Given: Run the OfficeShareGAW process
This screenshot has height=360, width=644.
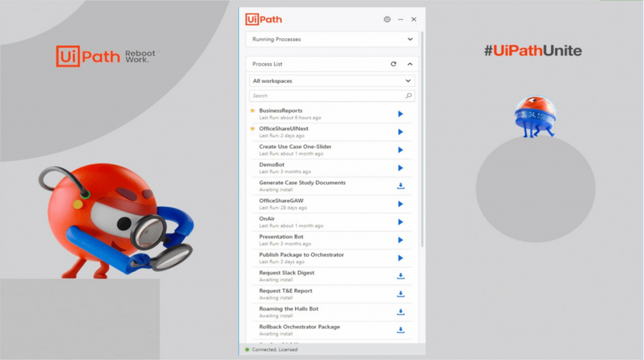Looking at the screenshot, I should point(401,205).
